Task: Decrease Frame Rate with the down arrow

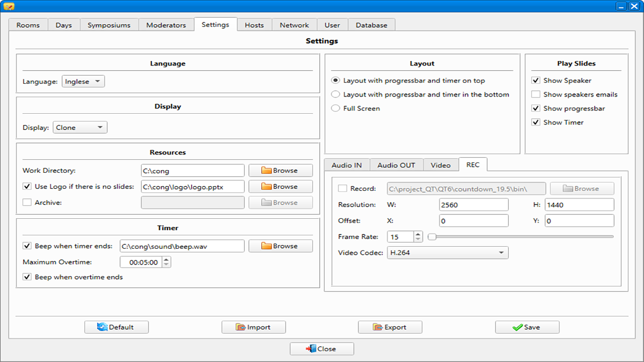Action: coord(419,239)
